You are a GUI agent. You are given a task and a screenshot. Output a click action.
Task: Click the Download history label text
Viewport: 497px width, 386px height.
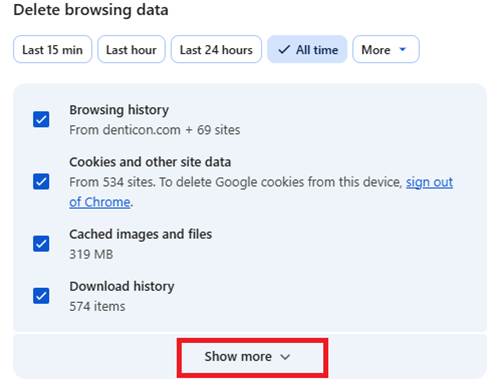tap(122, 286)
